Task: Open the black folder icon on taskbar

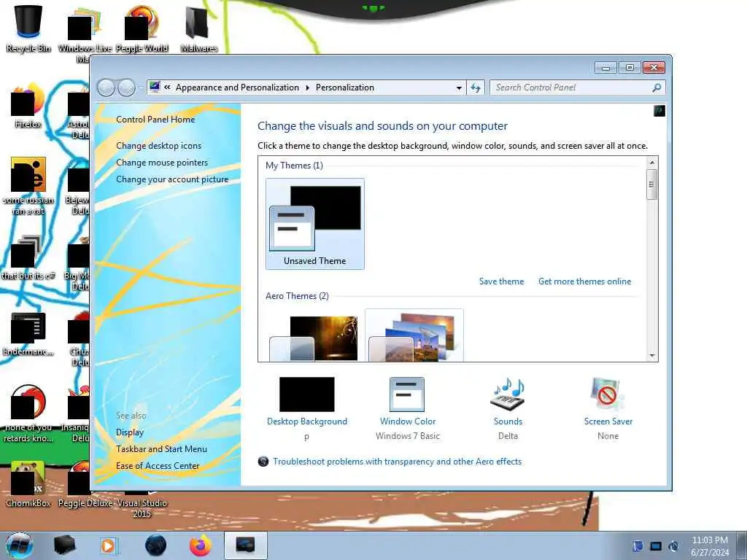Action: [x=65, y=545]
